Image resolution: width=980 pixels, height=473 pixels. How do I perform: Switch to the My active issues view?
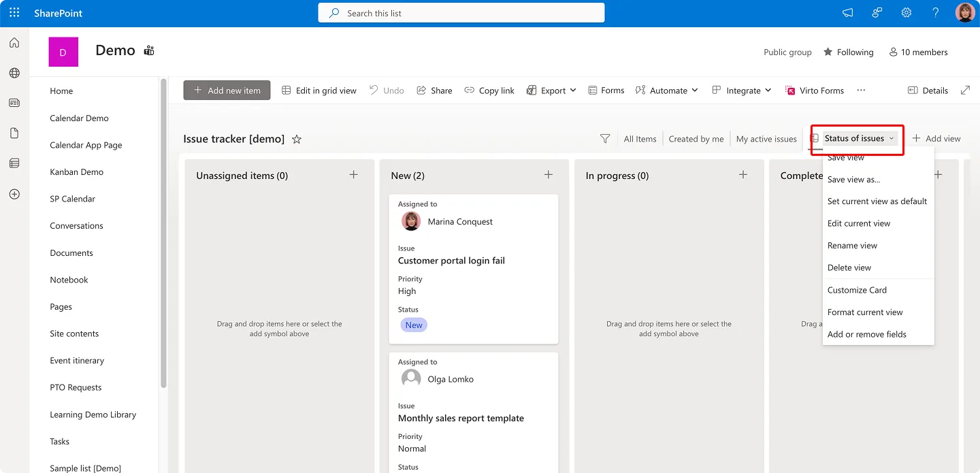coord(766,138)
